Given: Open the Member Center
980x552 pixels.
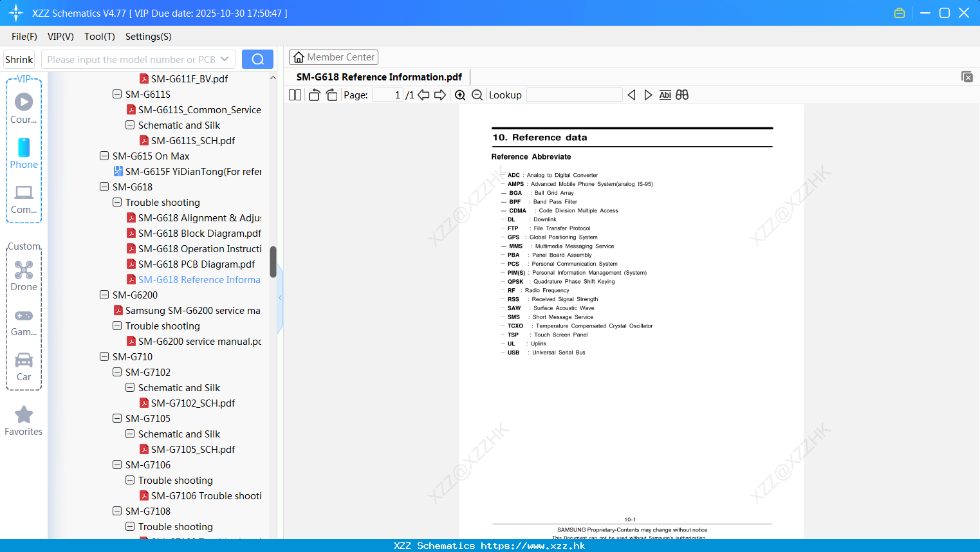Looking at the screenshot, I should [x=333, y=57].
